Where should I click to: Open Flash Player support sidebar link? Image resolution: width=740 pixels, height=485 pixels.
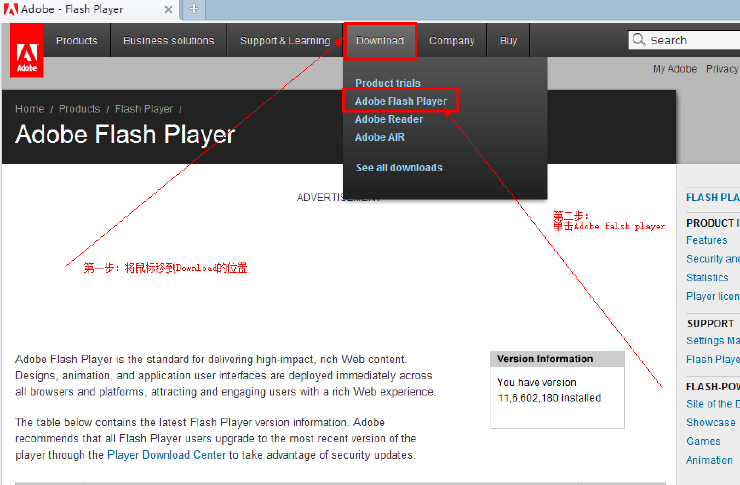713,360
